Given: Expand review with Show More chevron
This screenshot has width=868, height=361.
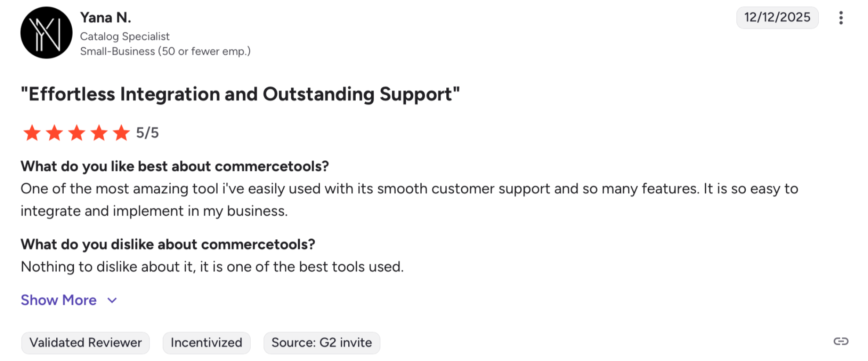Looking at the screenshot, I should click(112, 300).
